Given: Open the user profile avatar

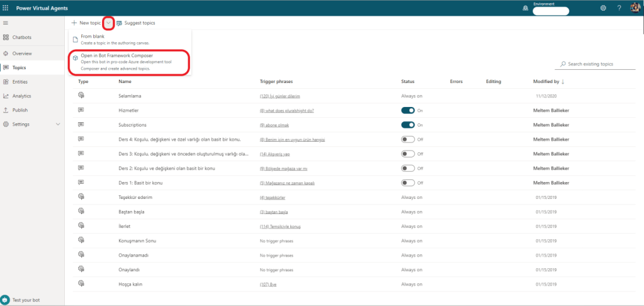Looking at the screenshot, I should click(635, 8).
